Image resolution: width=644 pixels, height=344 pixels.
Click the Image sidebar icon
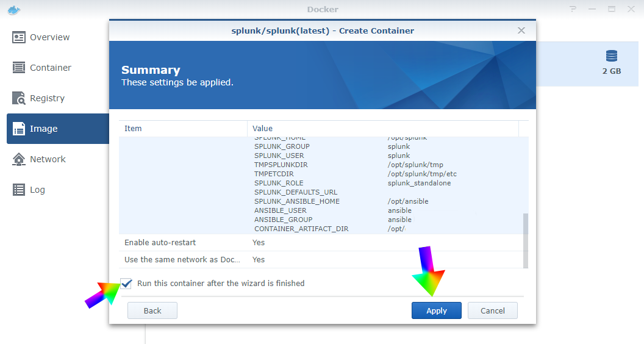(18, 129)
